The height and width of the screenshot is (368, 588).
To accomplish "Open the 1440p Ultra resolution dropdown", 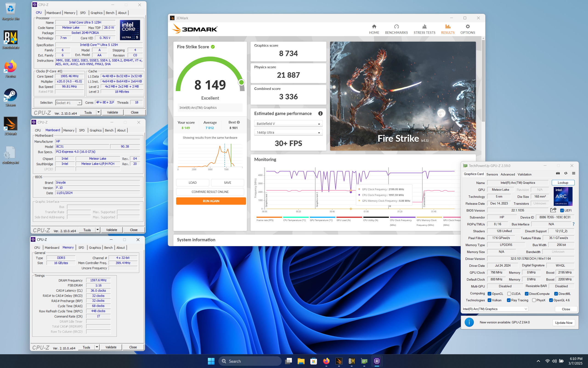I will (288, 132).
